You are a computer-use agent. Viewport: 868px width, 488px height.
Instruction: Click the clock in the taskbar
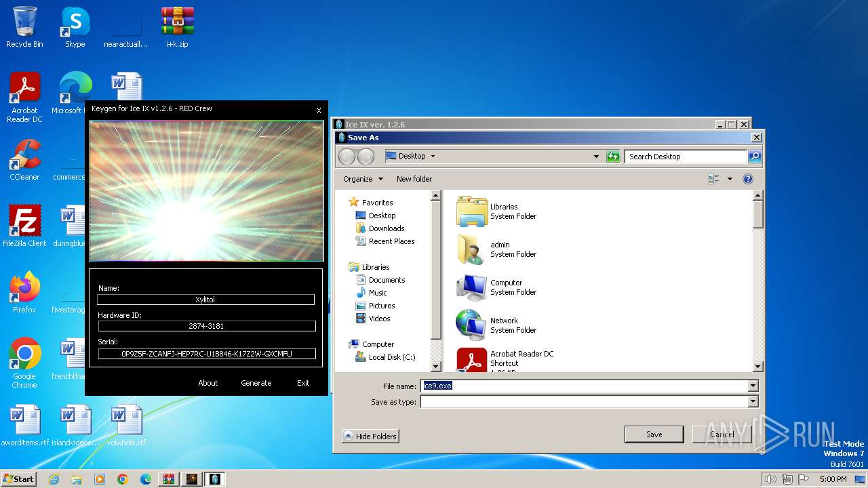833,479
